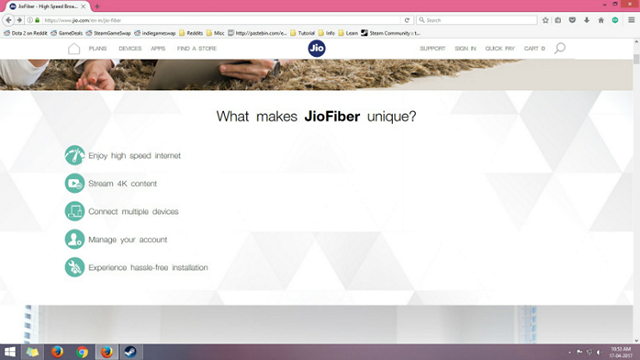
Task: Launch Steam from the taskbar
Action: click(x=131, y=352)
